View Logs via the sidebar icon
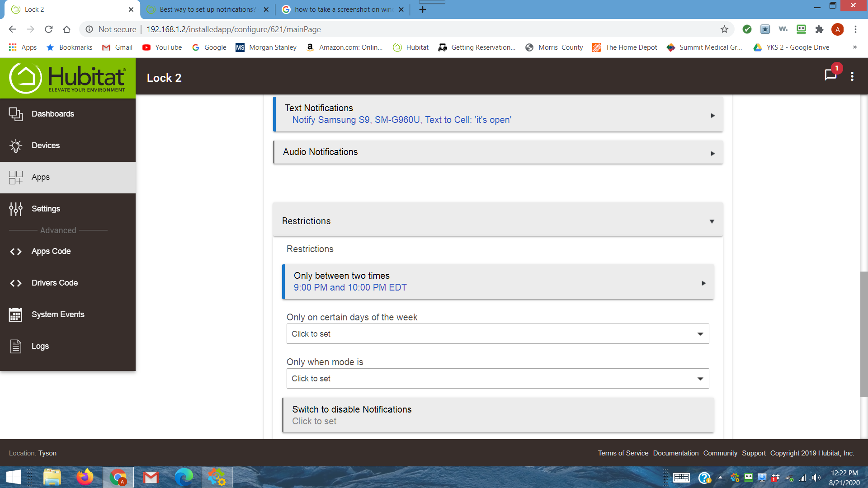868x488 pixels. [40, 346]
